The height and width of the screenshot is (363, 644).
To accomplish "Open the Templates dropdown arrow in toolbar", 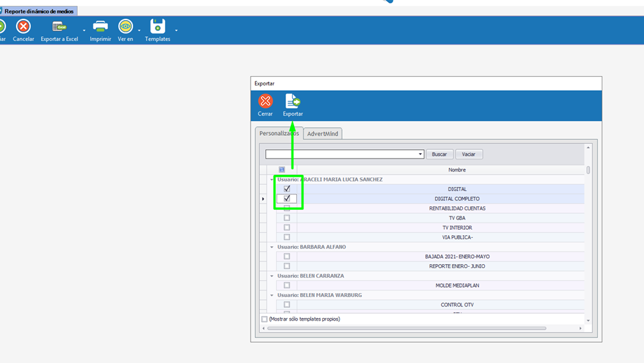I will (x=177, y=30).
